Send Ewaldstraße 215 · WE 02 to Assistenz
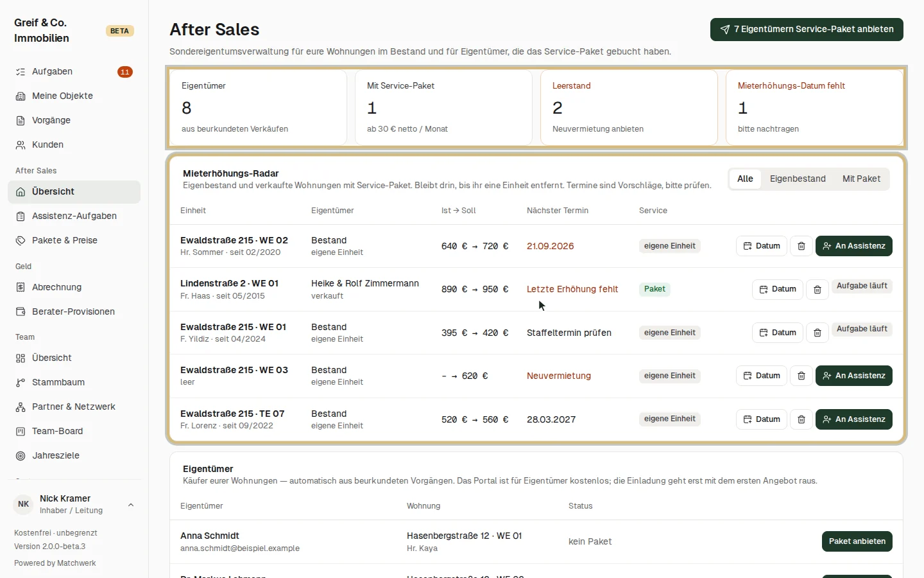The image size is (924, 578). 854,246
